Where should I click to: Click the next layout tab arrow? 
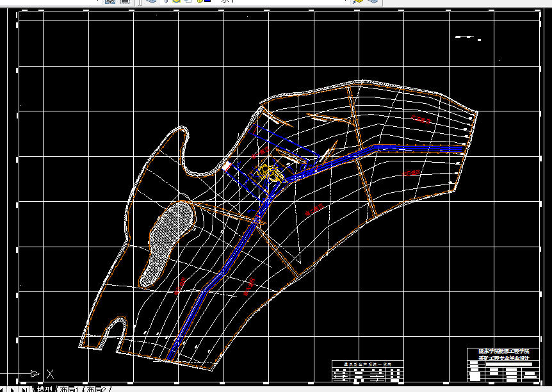point(13,389)
